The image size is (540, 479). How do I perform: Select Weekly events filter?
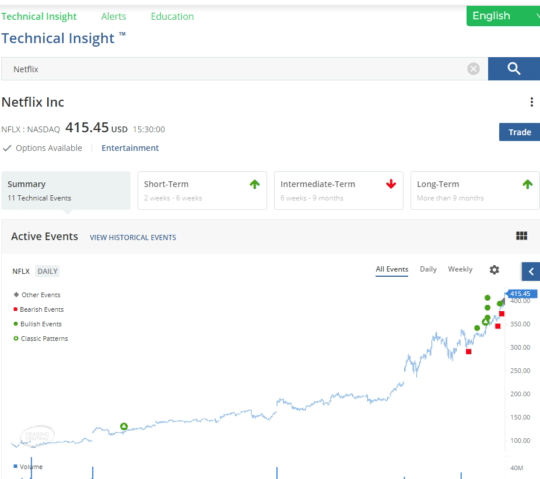pos(460,269)
